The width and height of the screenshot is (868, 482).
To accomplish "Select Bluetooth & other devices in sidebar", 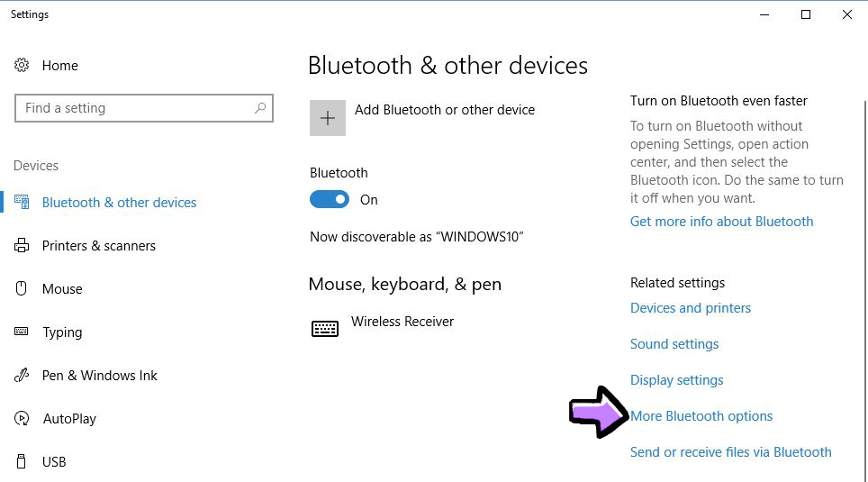I will point(119,203).
